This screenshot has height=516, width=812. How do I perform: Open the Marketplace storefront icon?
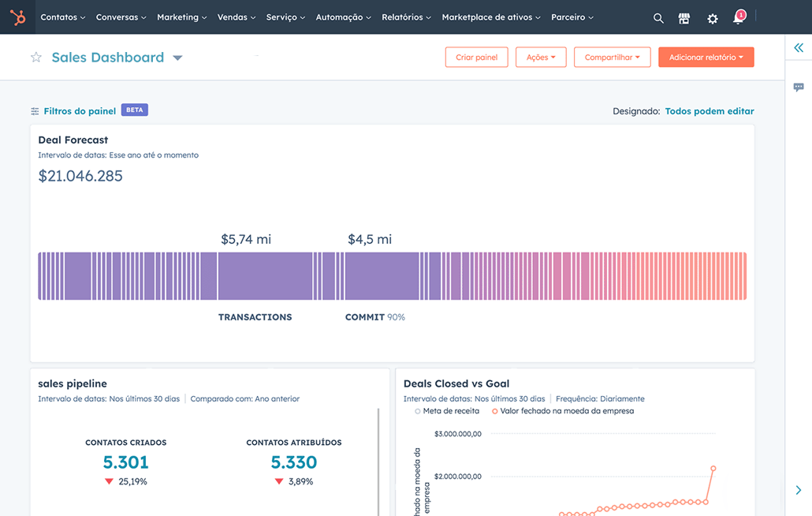(684, 18)
